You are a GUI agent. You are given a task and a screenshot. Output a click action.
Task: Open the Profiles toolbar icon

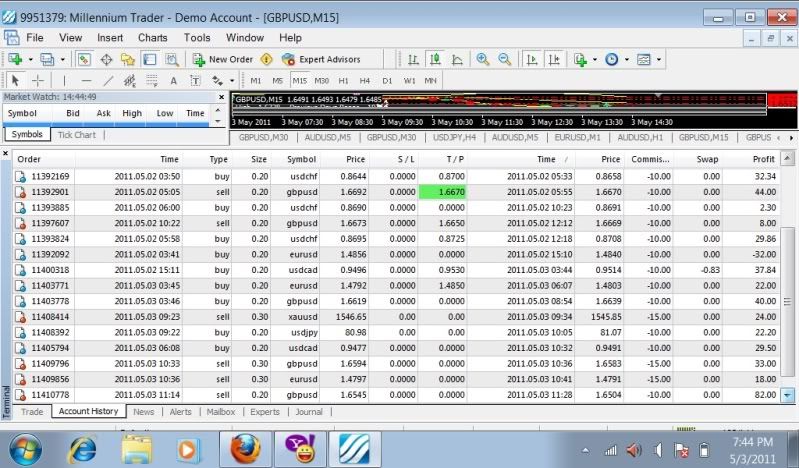click(x=47, y=59)
